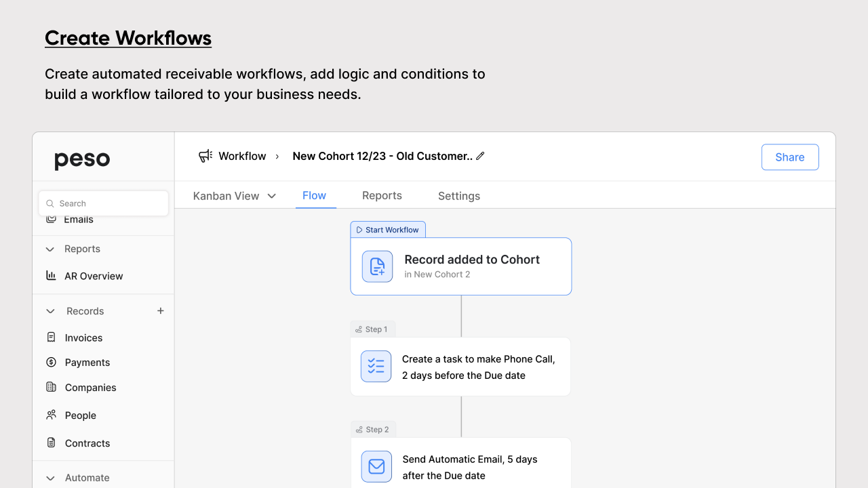Select the Invoices icon in the sidebar
The width and height of the screenshot is (868, 488).
(51, 337)
